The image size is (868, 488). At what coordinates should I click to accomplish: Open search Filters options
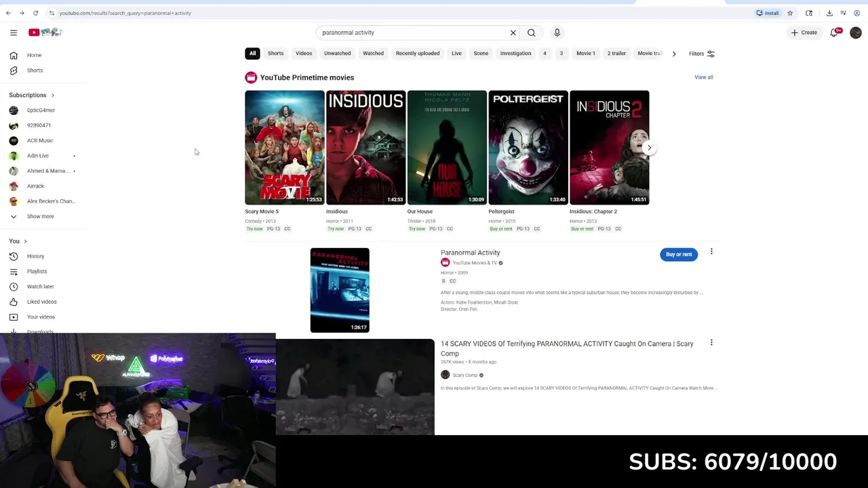[702, 54]
